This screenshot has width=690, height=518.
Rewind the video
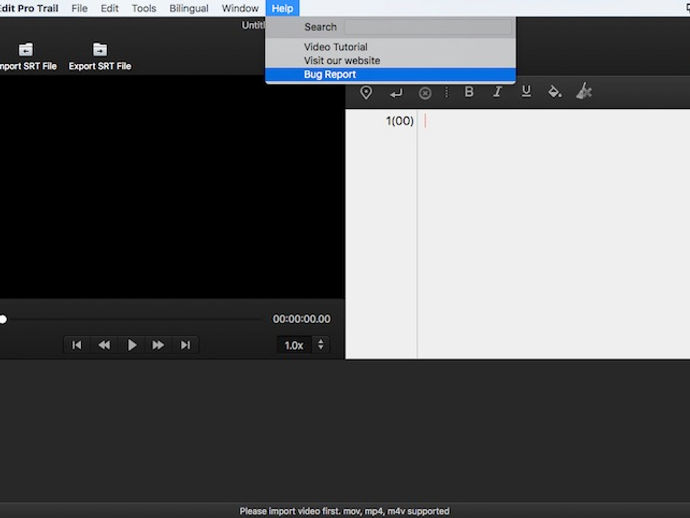click(104, 345)
